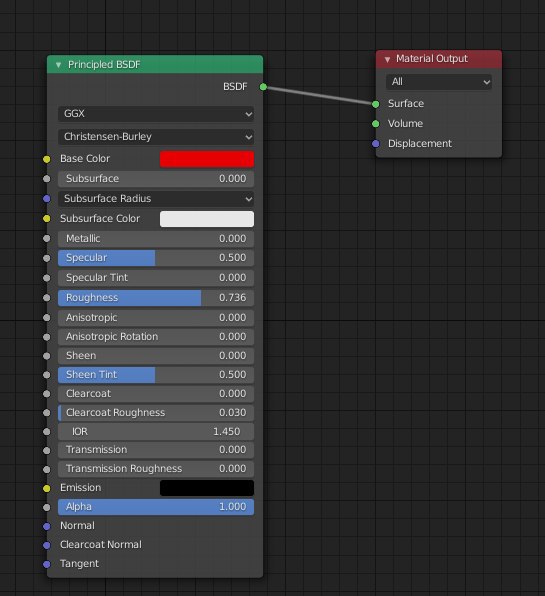
Task: Click the Transmission Roughness slider
Action: (x=156, y=469)
